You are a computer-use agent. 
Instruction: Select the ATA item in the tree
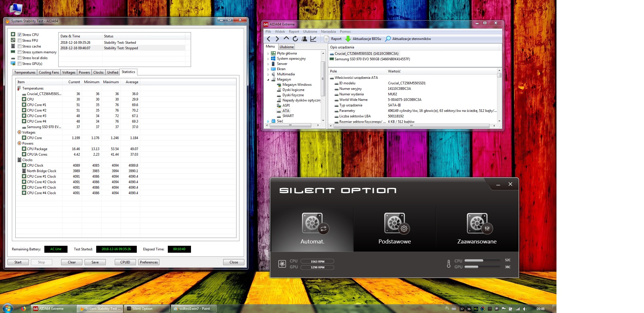click(x=286, y=111)
